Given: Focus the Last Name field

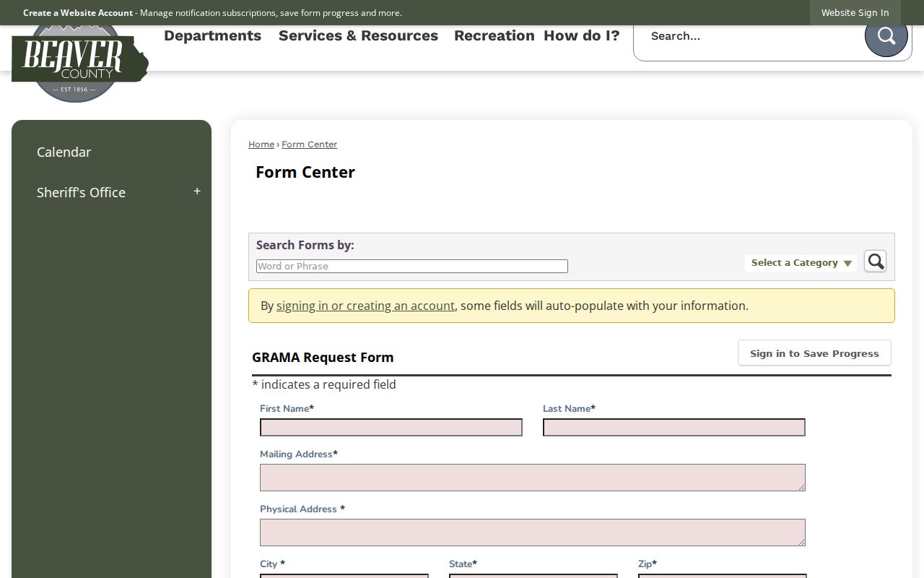Looking at the screenshot, I should point(674,428).
